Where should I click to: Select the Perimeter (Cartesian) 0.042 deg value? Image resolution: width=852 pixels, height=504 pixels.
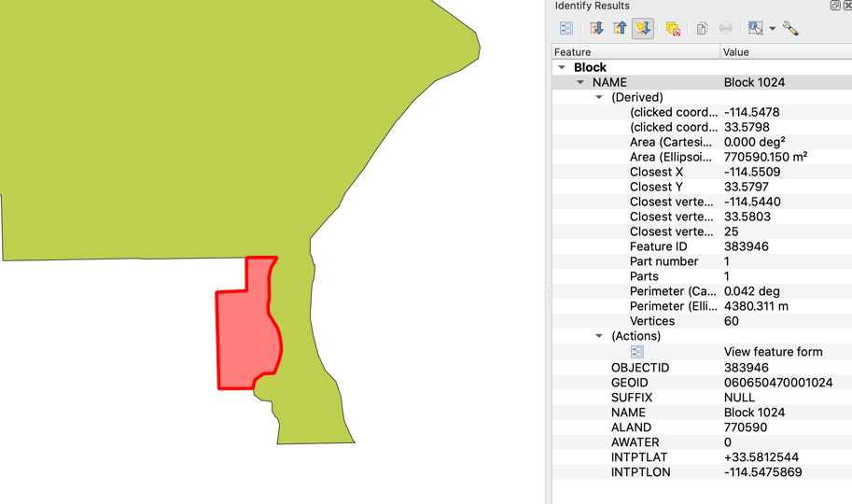pos(751,291)
